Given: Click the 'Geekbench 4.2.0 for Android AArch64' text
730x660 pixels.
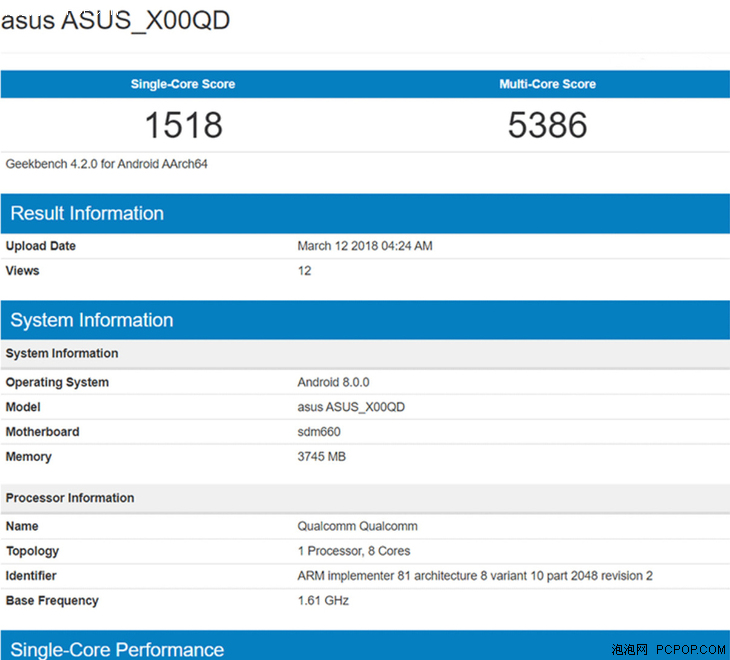Looking at the screenshot, I should [x=106, y=164].
